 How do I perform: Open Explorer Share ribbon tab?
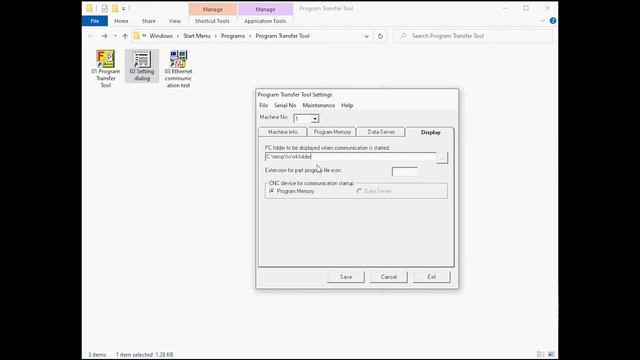point(149,21)
